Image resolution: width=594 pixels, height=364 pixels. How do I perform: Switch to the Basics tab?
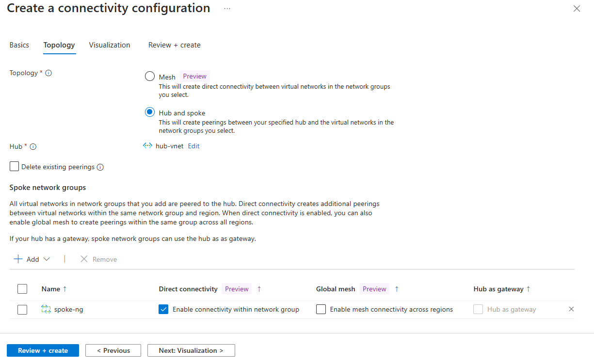19,45
